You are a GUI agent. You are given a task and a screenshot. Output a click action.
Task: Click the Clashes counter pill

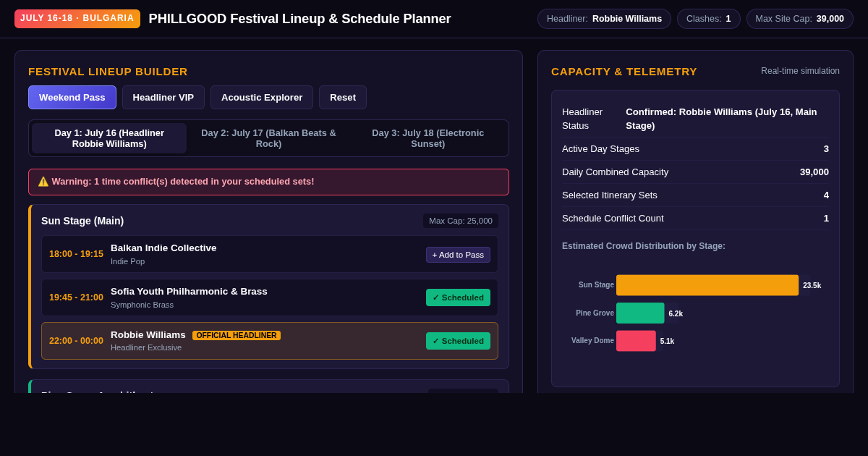point(709,19)
